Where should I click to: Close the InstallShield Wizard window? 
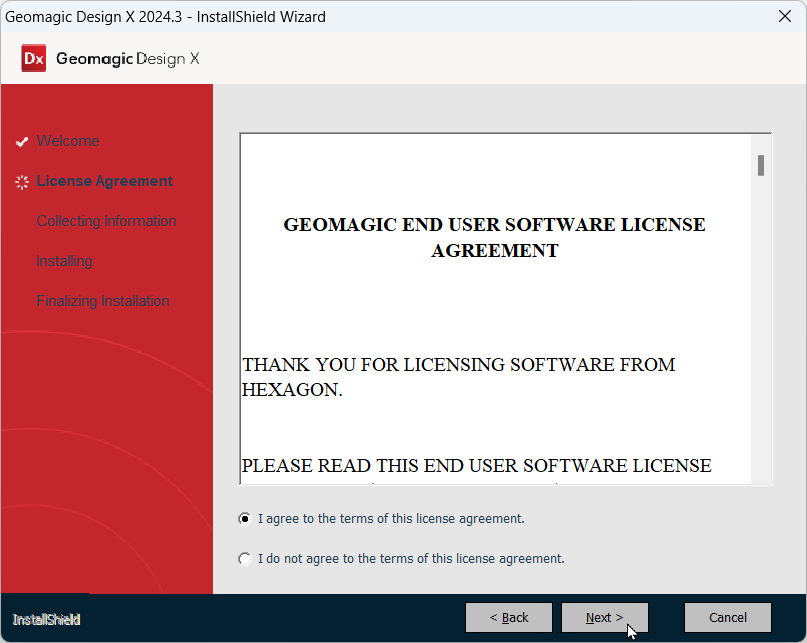click(x=784, y=16)
